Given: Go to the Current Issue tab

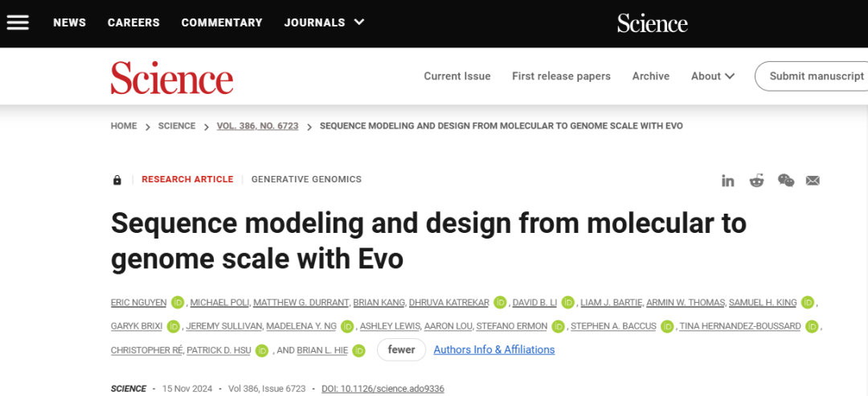Looking at the screenshot, I should [x=457, y=76].
